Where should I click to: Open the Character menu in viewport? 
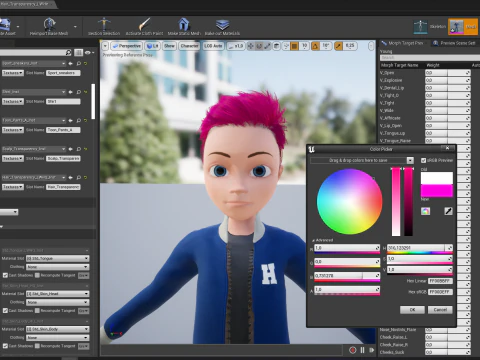point(189,46)
